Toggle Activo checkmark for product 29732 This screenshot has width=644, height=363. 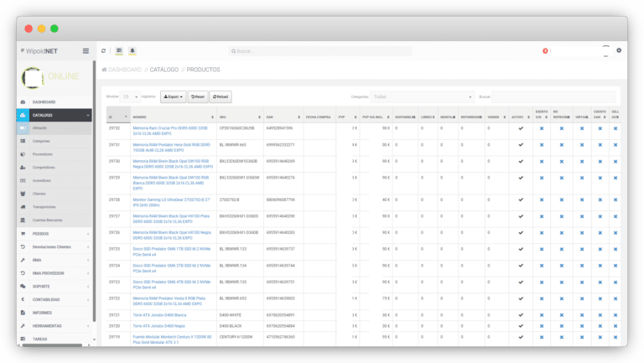(521, 128)
